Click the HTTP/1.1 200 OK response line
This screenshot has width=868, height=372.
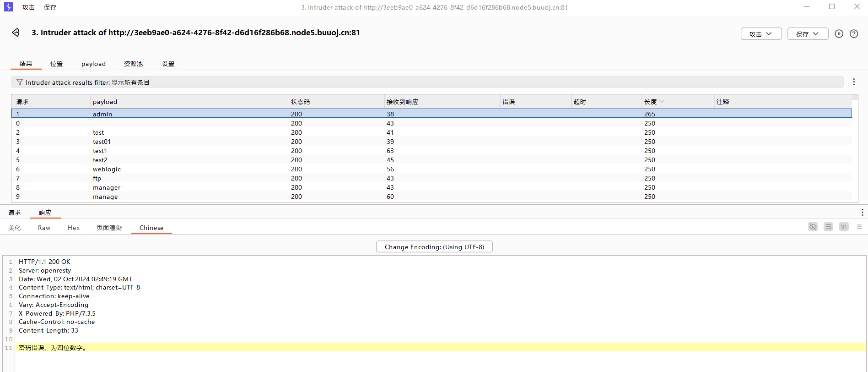coord(44,262)
